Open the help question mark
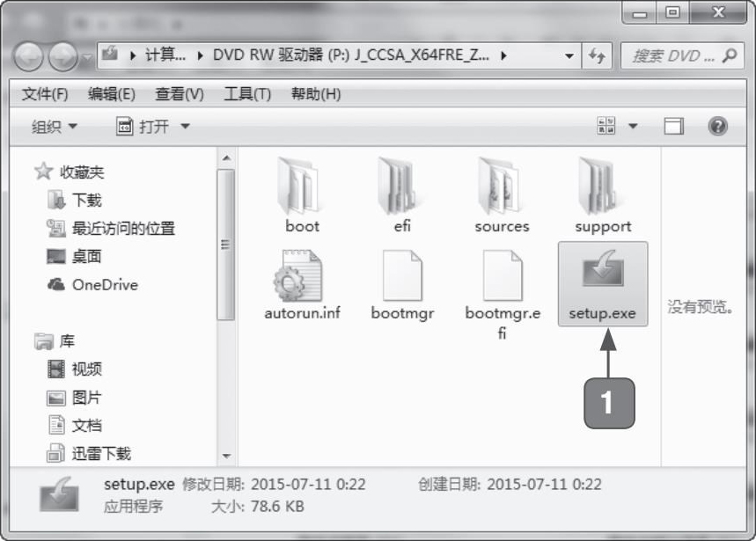756x541 pixels. pyautogui.click(x=717, y=126)
